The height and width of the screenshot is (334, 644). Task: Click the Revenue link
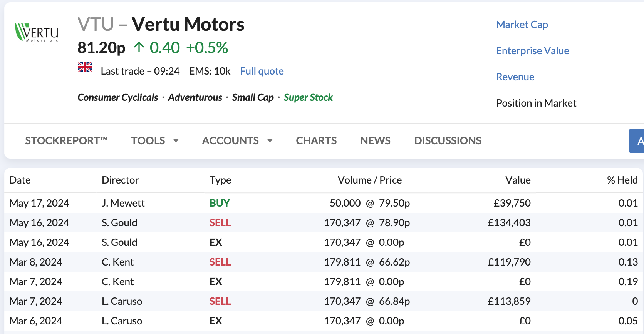pyautogui.click(x=515, y=77)
